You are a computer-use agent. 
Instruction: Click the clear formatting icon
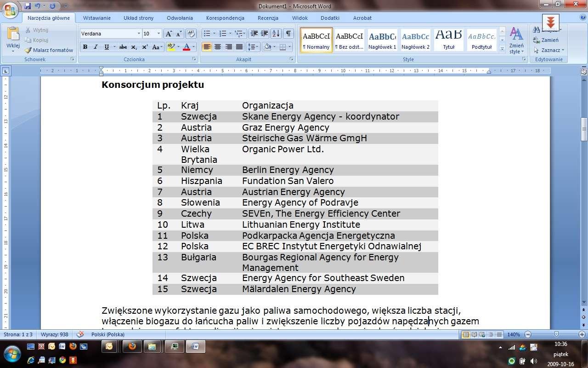click(192, 34)
